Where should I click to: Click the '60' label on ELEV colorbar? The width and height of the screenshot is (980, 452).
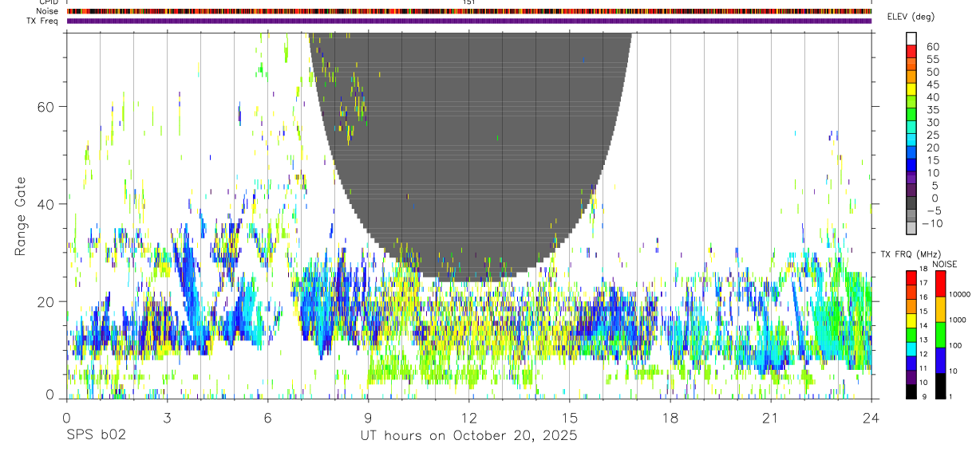click(933, 47)
